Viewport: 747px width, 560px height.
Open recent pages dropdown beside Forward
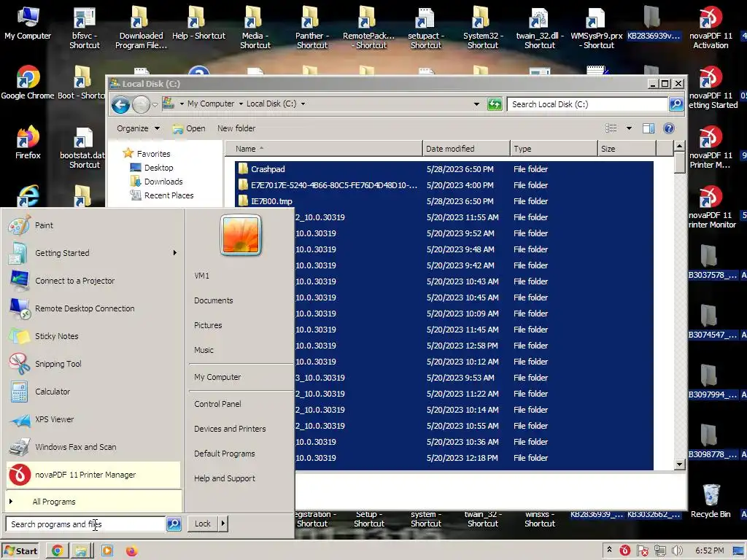tap(155, 104)
